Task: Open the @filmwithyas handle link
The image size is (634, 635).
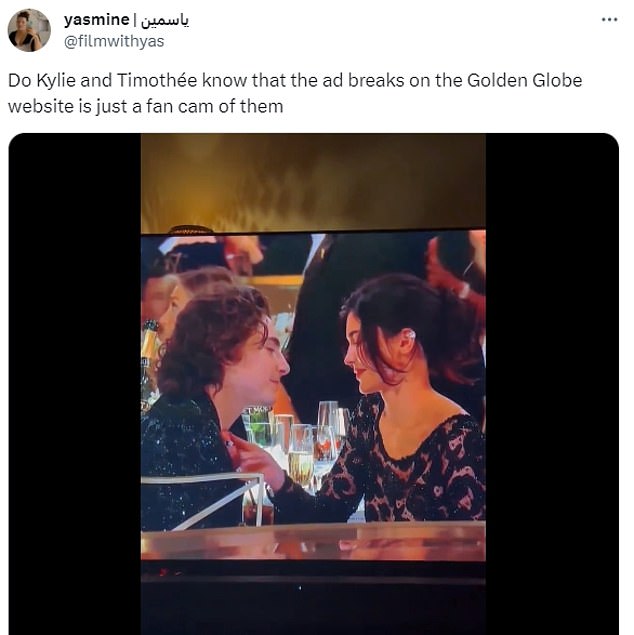Action: 114,41
